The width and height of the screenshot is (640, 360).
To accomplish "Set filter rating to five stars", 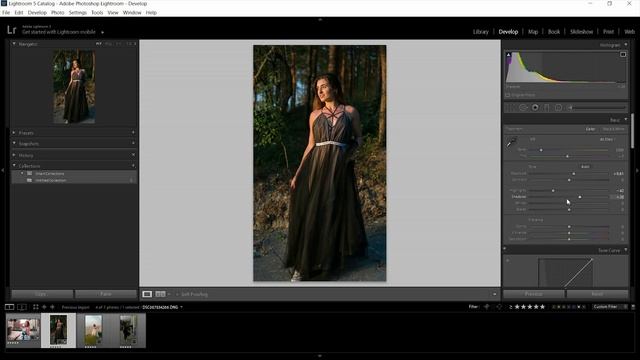I will click(x=542, y=307).
